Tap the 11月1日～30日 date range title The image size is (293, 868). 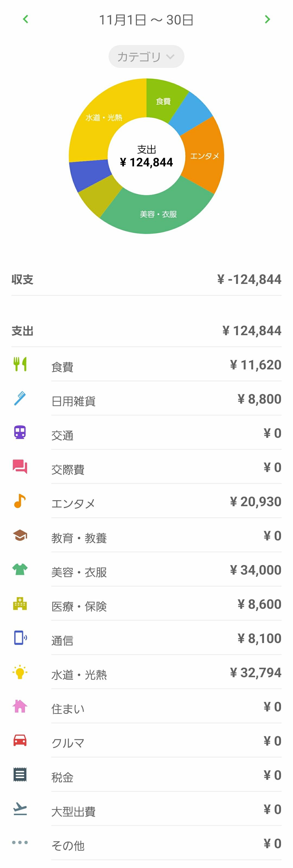(x=146, y=20)
